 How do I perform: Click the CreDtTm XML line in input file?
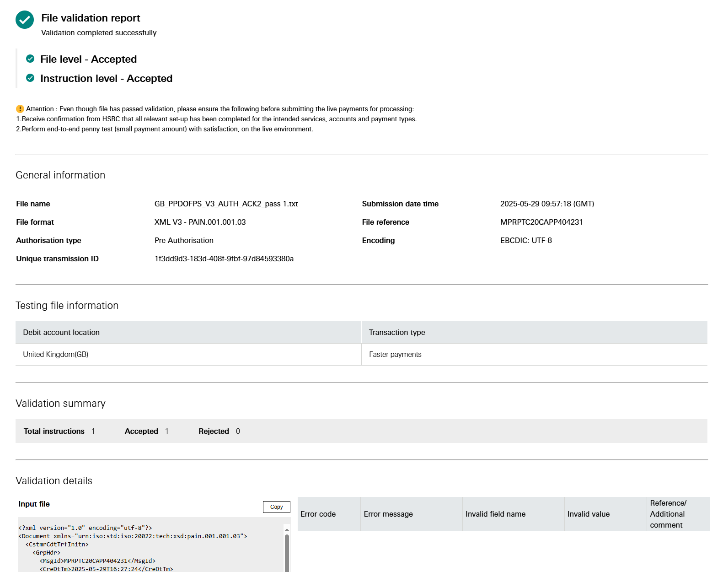(106, 569)
